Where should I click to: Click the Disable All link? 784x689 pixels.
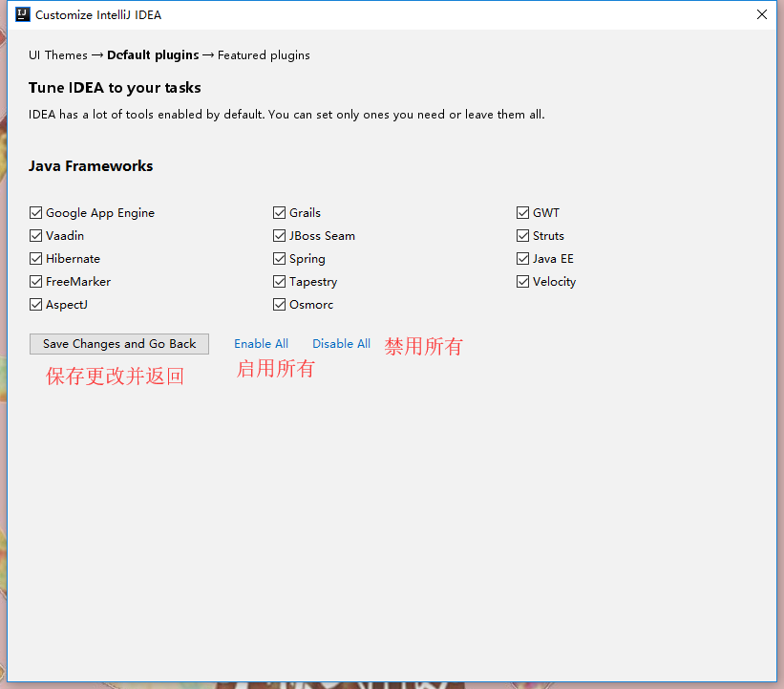[342, 344]
